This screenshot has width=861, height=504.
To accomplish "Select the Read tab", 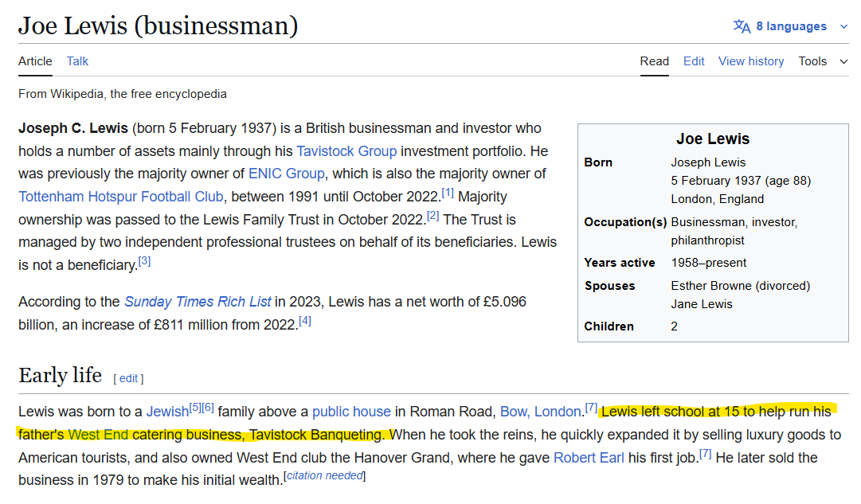I will point(654,61).
